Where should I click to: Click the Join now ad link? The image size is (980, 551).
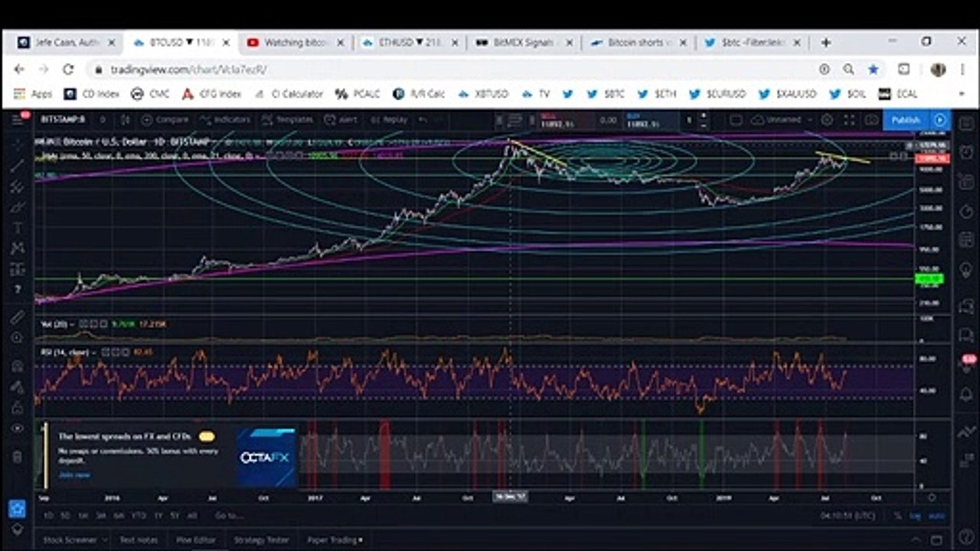coord(74,475)
